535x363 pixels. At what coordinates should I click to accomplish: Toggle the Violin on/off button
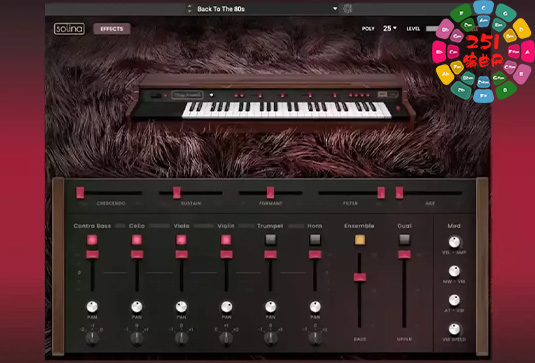[226, 239]
